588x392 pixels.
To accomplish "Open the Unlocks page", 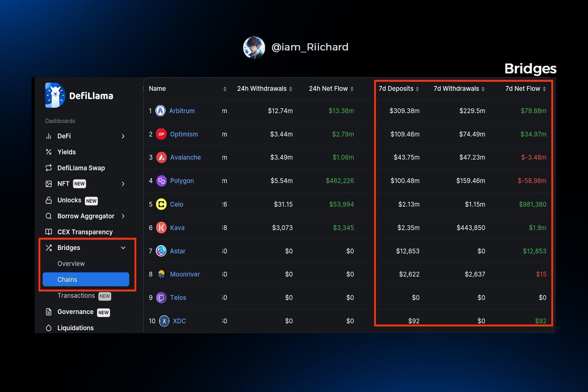I will 70,200.
